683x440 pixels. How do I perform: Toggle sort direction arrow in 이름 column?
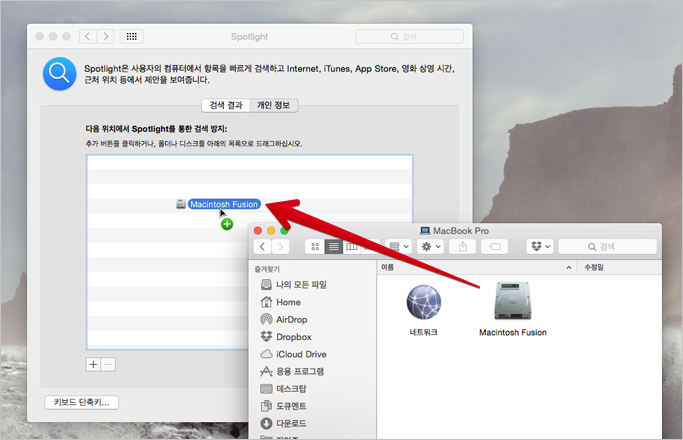pyautogui.click(x=568, y=267)
